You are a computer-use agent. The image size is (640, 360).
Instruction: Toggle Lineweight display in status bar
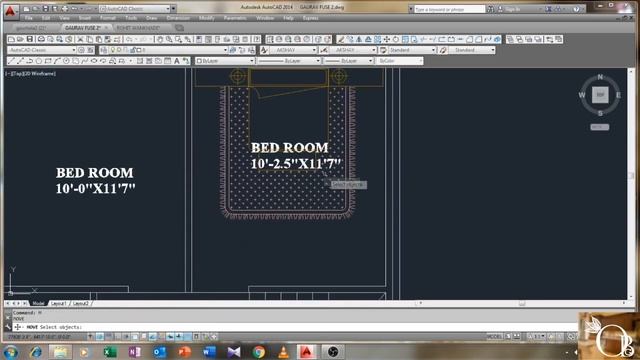pyautogui.click(x=178, y=337)
